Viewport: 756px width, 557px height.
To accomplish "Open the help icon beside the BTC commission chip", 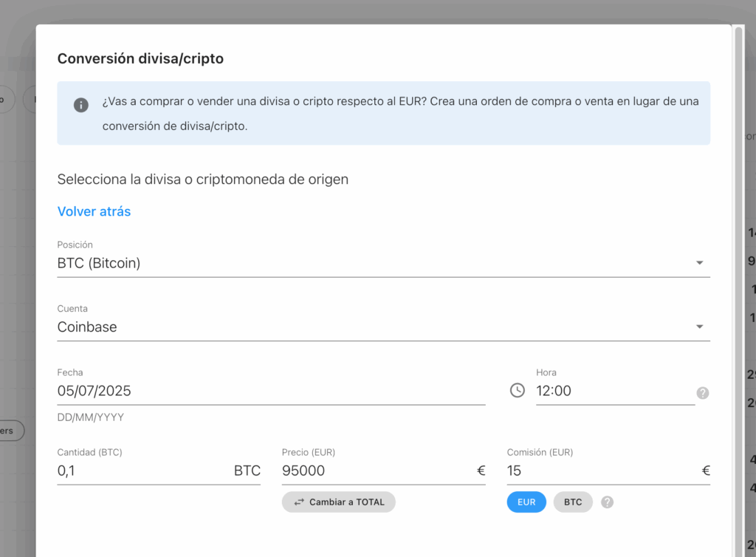I will pos(607,502).
